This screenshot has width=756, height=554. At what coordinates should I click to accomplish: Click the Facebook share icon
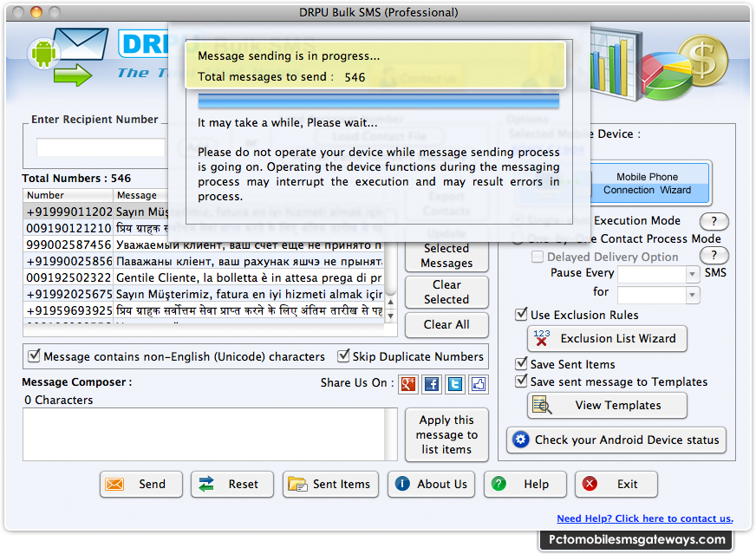click(x=432, y=384)
